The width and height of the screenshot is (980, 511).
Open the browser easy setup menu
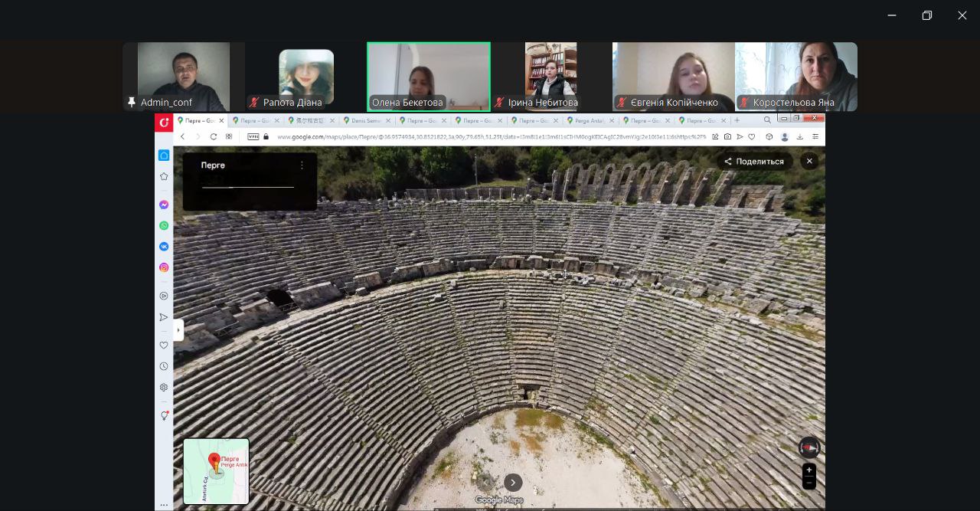pos(815,136)
